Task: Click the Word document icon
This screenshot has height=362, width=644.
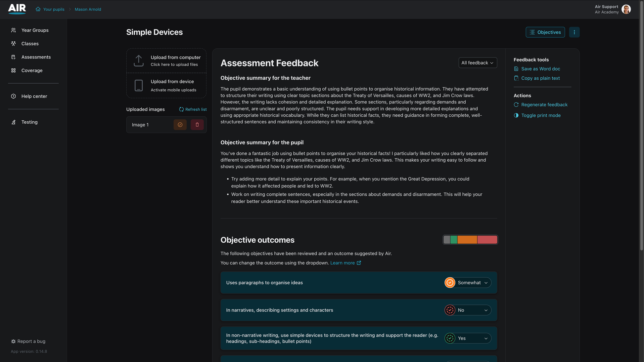Action: point(516,69)
